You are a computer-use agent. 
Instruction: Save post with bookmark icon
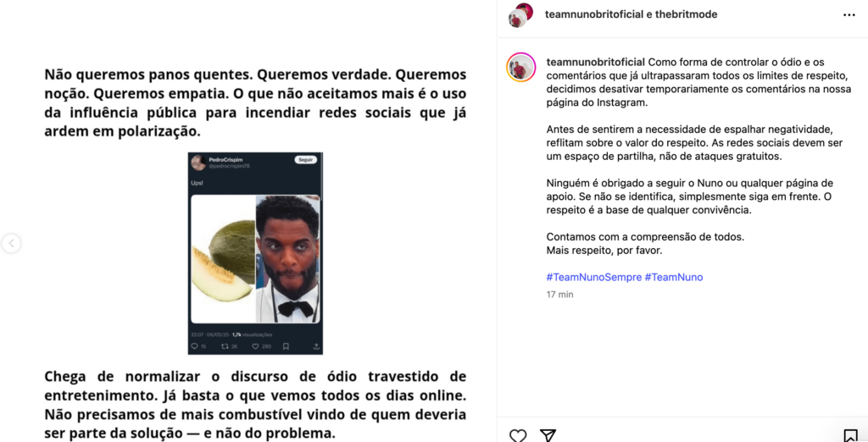850,435
